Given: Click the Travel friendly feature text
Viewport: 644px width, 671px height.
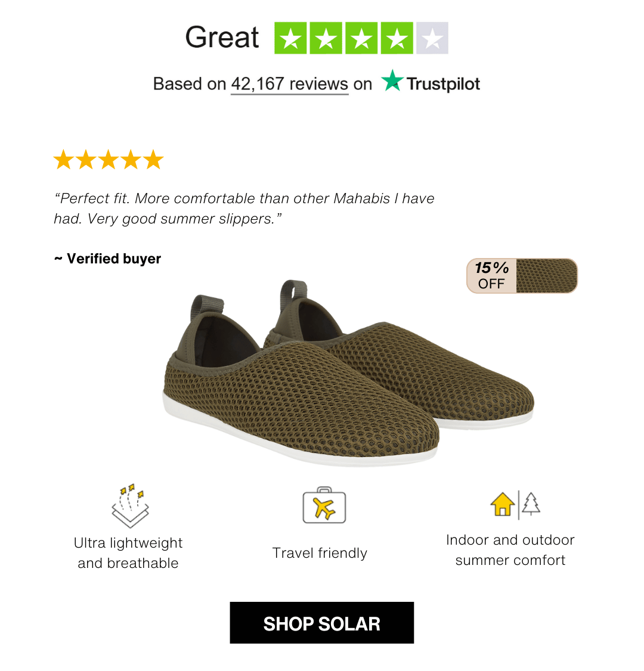Looking at the screenshot, I should coord(320,553).
